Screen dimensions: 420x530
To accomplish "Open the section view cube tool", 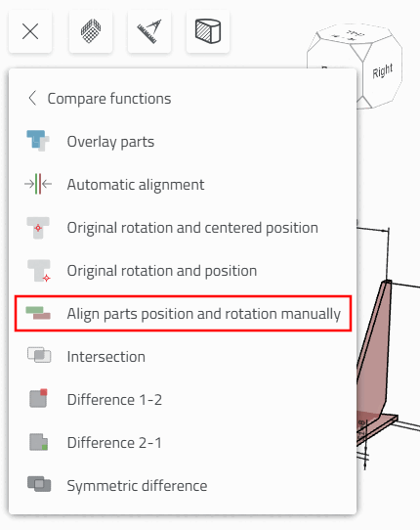I will (x=208, y=31).
